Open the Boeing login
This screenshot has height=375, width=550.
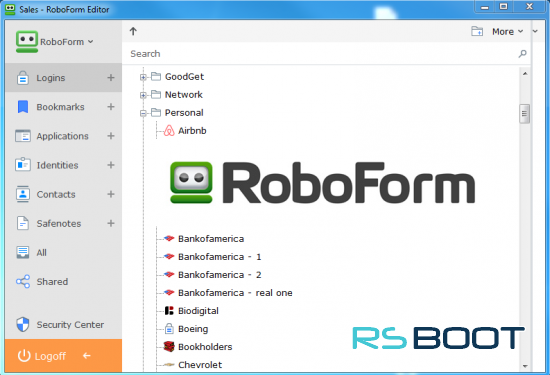coord(193,329)
